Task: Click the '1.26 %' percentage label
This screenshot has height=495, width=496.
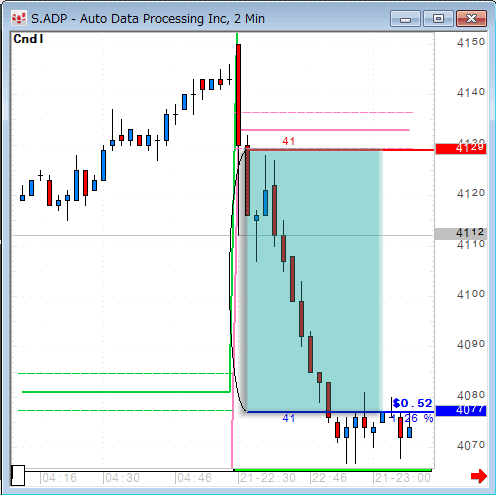Action: tap(413, 418)
